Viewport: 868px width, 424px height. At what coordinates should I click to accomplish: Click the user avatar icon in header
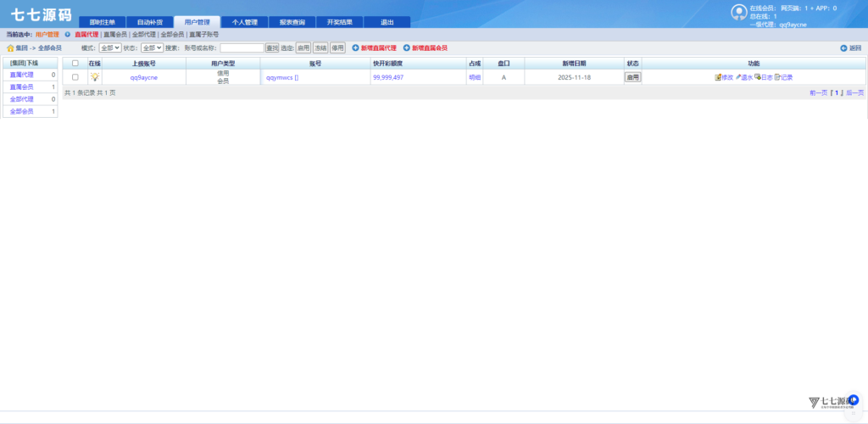pos(739,12)
